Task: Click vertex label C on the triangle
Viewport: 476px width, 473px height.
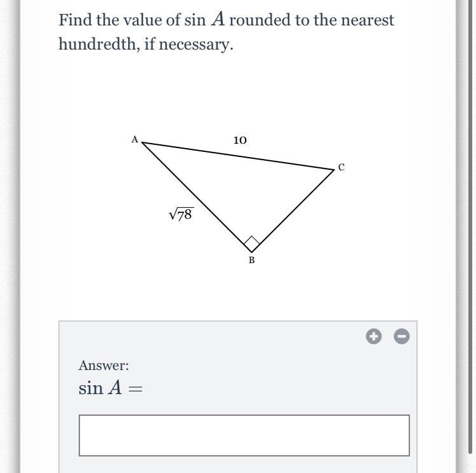Action: [x=341, y=167]
